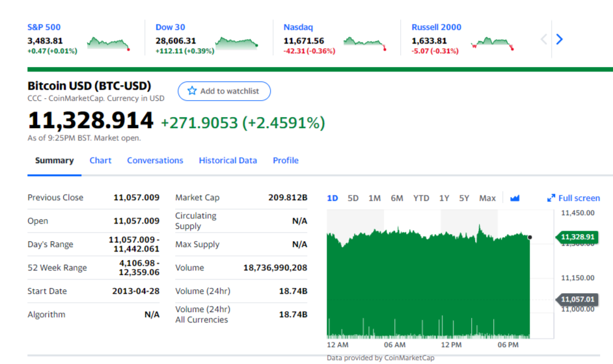The width and height of the screenshot is (613, 364).
Task: Switch chart type using the area chart icon
Action: click(515, 198)
